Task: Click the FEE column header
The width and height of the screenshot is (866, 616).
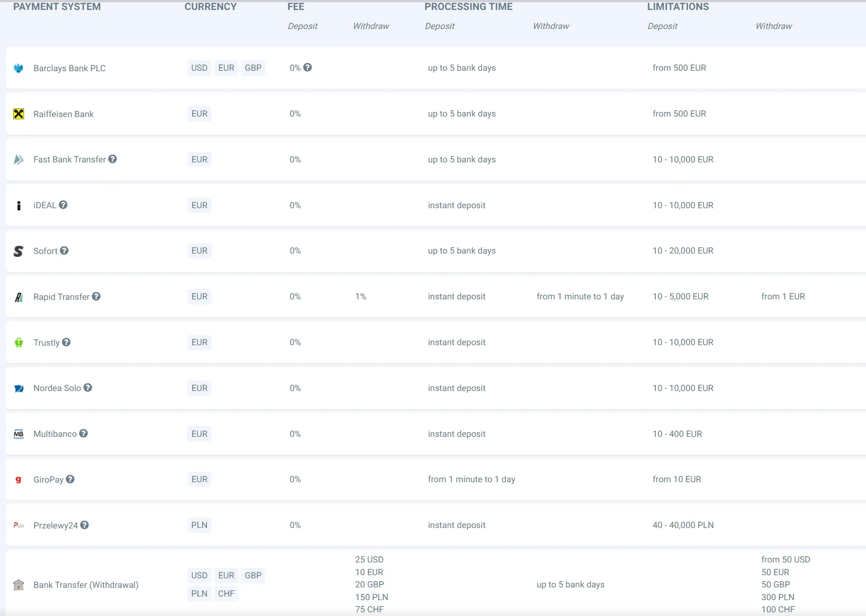Action: click(296, 7)
